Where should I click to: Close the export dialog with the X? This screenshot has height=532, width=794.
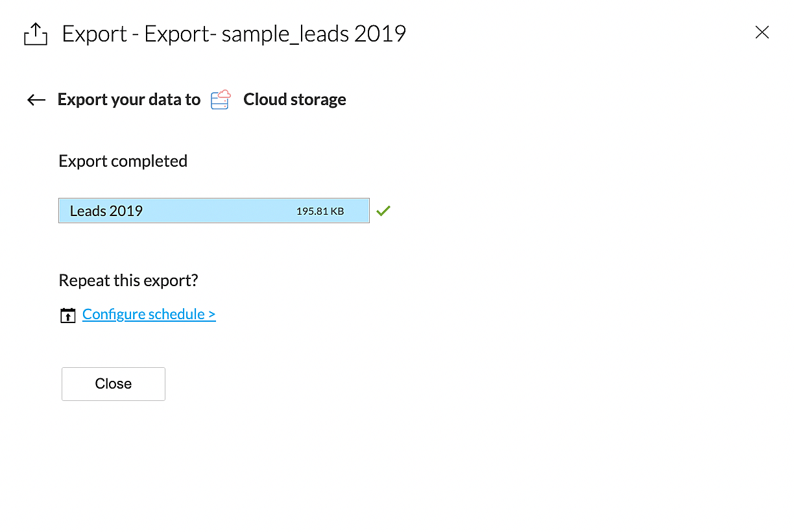(762, 32)
